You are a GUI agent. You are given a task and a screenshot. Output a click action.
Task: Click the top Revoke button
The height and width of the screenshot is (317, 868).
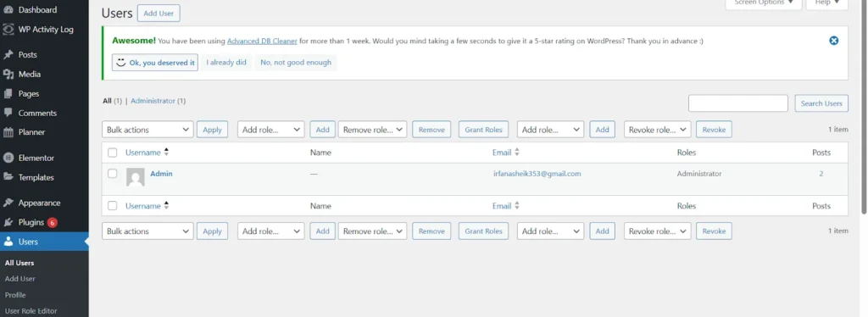[714, 130]
